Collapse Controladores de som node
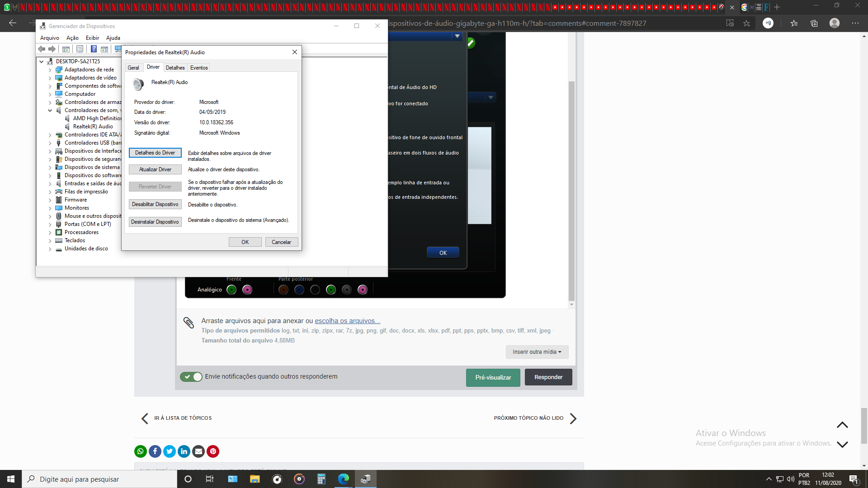Image resolution: width=868 pixels, height=488 pixels. (50, 110)
